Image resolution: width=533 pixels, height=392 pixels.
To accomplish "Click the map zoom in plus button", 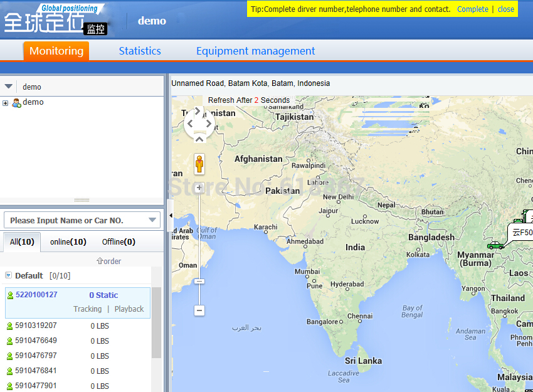I will click(x=199, y=188).
